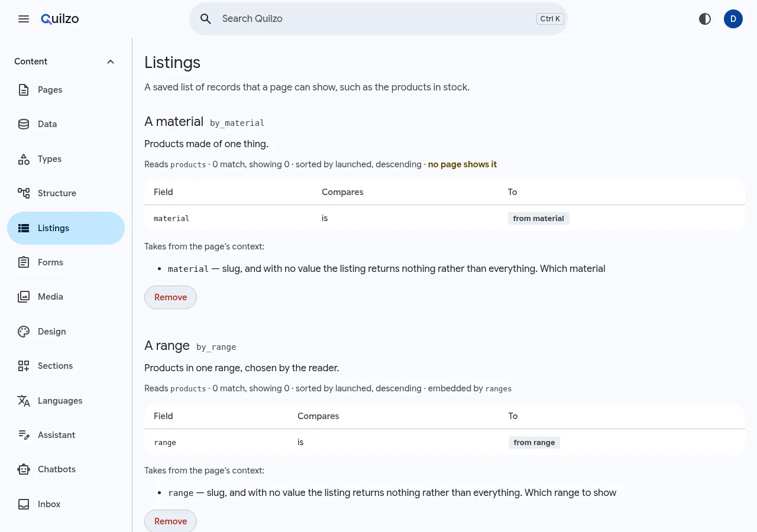This screenshot has height=532, width=757.
Task: Click the Pages document icon
Action: (24, 90)
